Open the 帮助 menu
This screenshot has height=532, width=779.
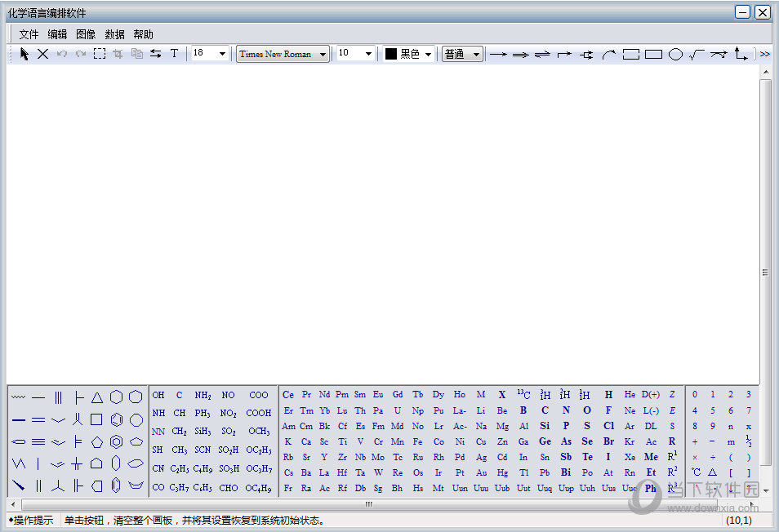tap(143, 34)
